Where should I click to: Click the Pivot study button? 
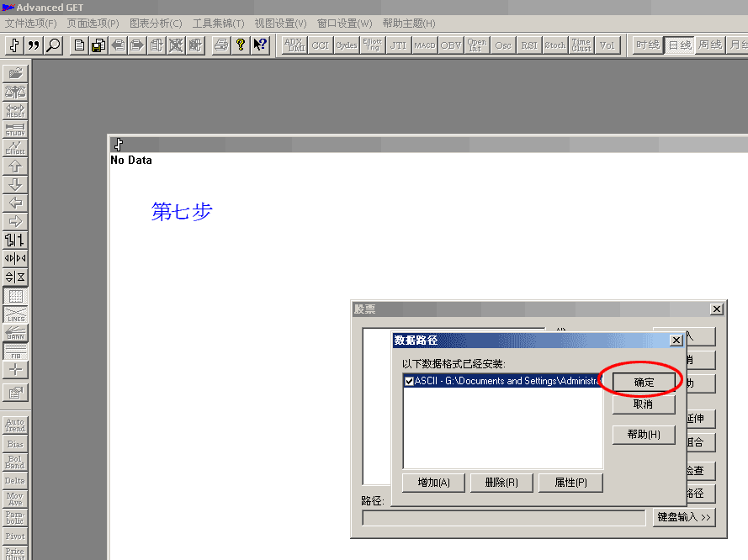(15, 536)
